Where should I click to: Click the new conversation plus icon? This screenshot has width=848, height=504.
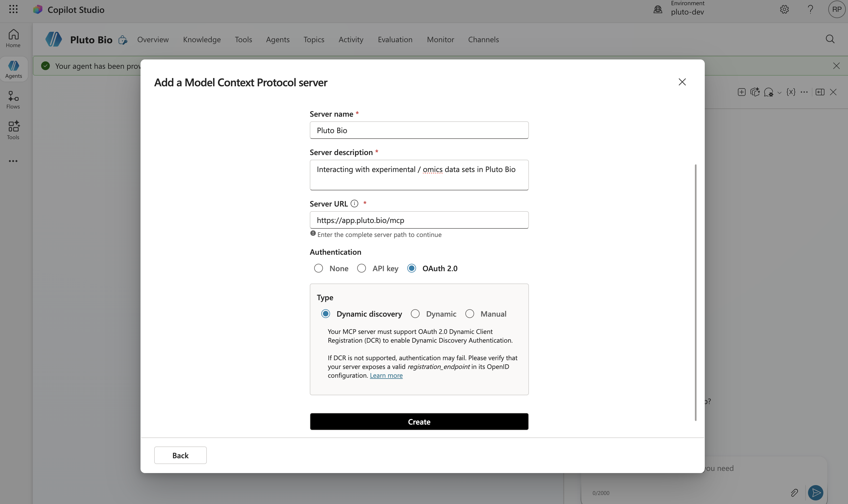(742, 92)
